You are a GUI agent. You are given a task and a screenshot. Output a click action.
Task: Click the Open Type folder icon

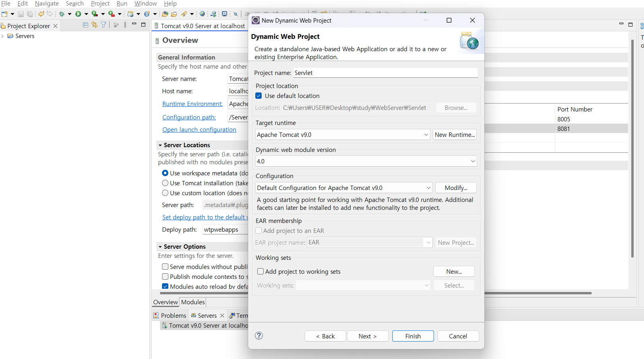click(165, 14)
